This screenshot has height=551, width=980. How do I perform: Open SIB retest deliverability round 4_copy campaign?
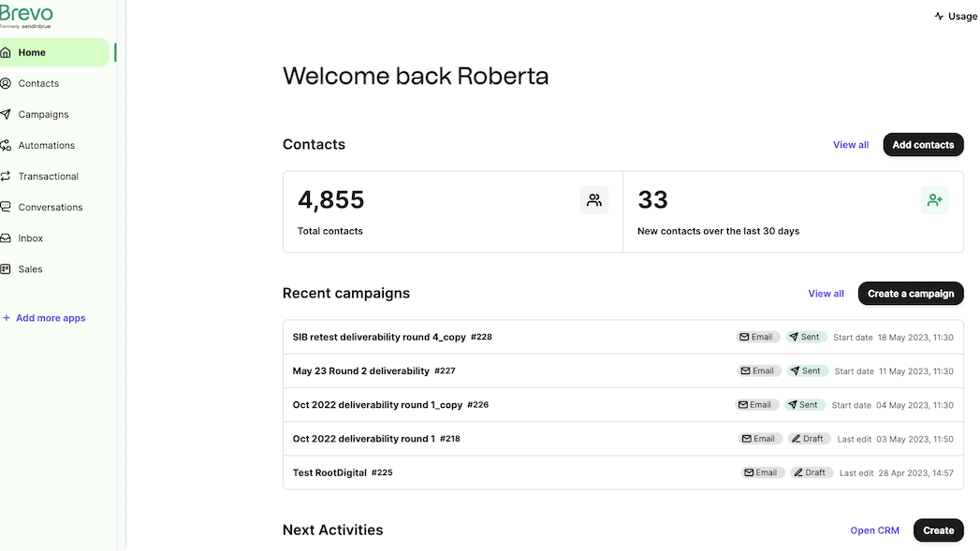[379, 337]
